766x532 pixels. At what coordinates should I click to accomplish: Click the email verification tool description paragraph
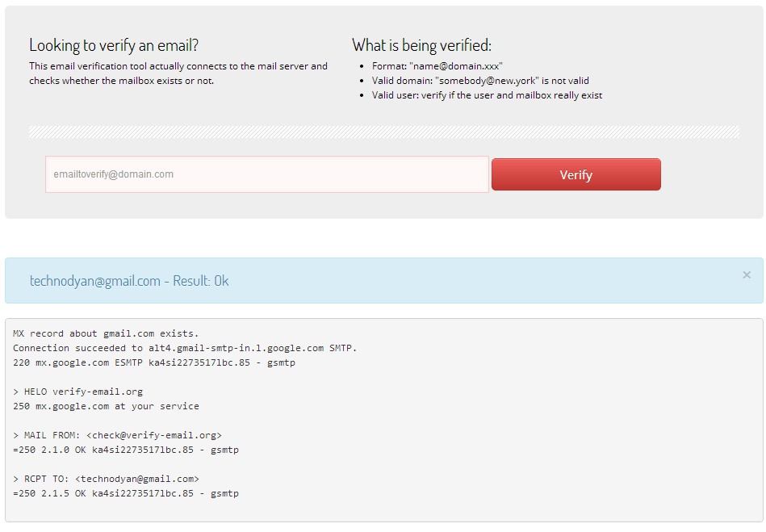coord(178,73)
